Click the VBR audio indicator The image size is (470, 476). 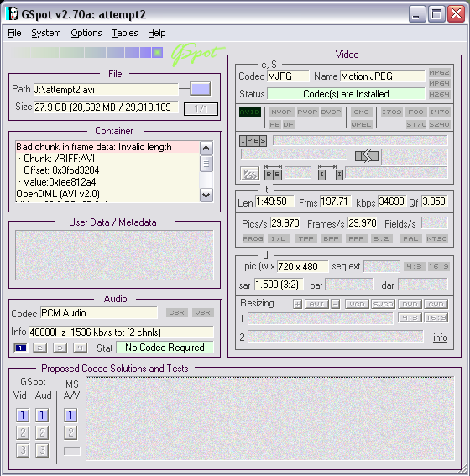[x=202, y=313]
